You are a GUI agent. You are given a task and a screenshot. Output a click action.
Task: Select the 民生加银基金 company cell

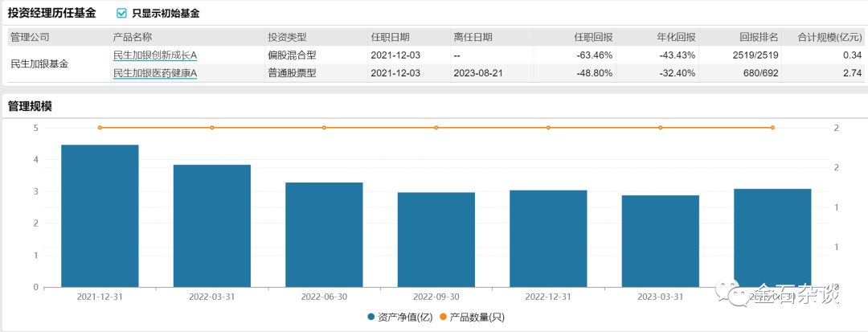(41, 64)
